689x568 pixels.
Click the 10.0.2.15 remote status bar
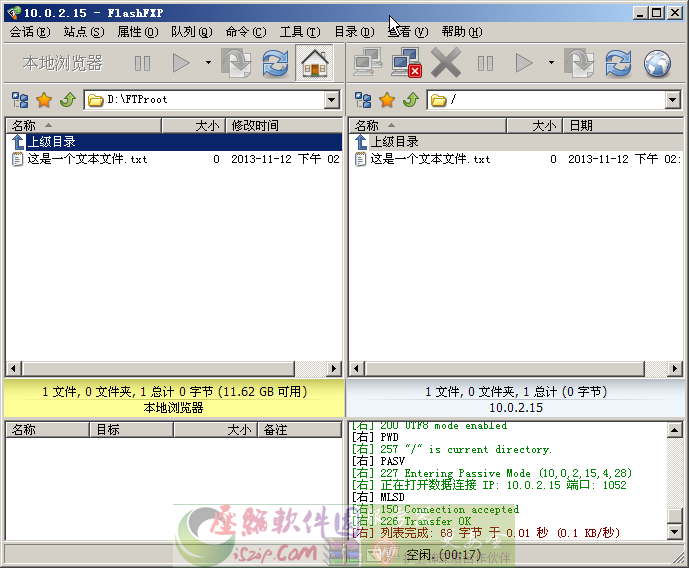coord(516,399)
